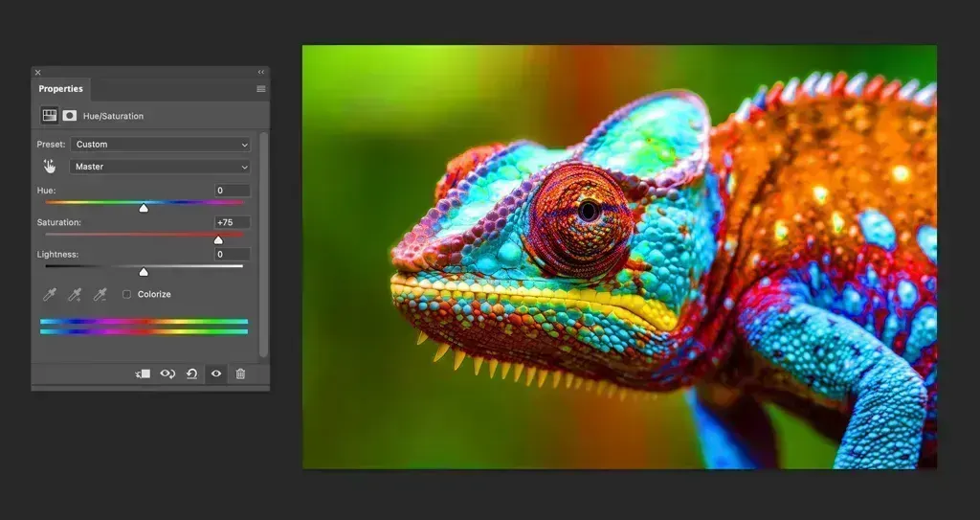Click the Hue slider handle

144,208
